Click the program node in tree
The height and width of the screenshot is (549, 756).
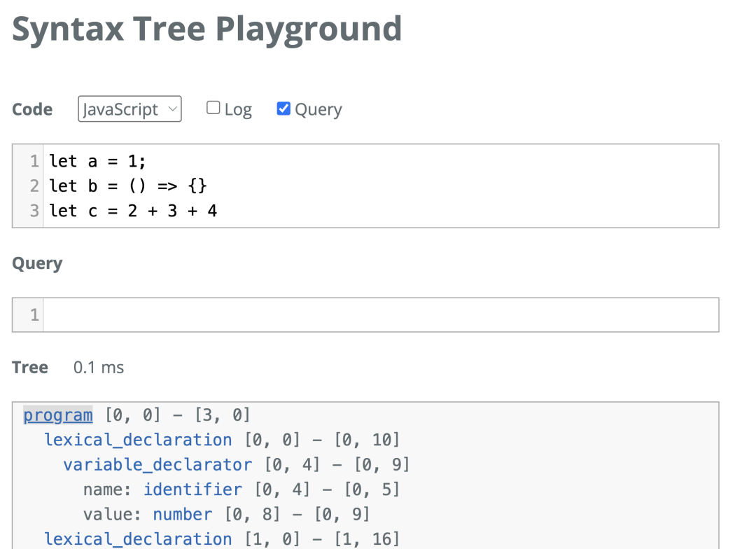58,415
